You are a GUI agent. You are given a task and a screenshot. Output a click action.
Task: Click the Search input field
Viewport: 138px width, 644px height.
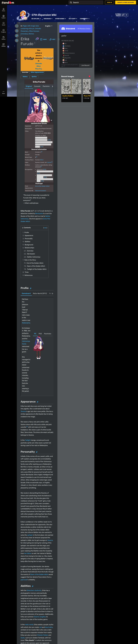(86, 2)
